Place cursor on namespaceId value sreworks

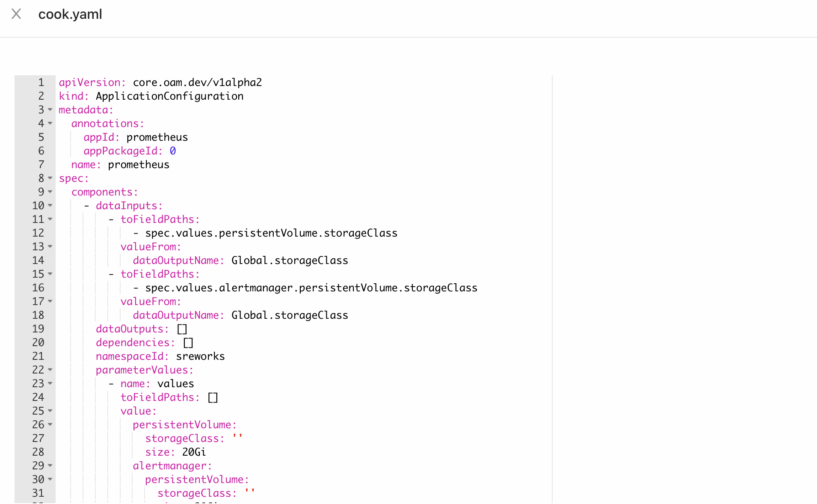(x=200, y=356)
